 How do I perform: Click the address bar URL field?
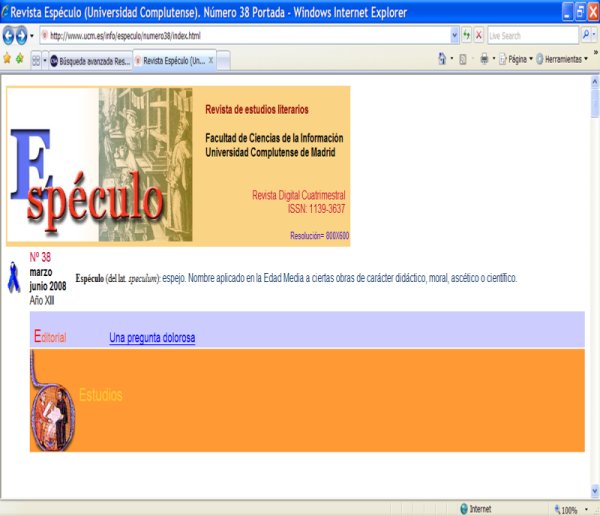click(x=245, y=36)
